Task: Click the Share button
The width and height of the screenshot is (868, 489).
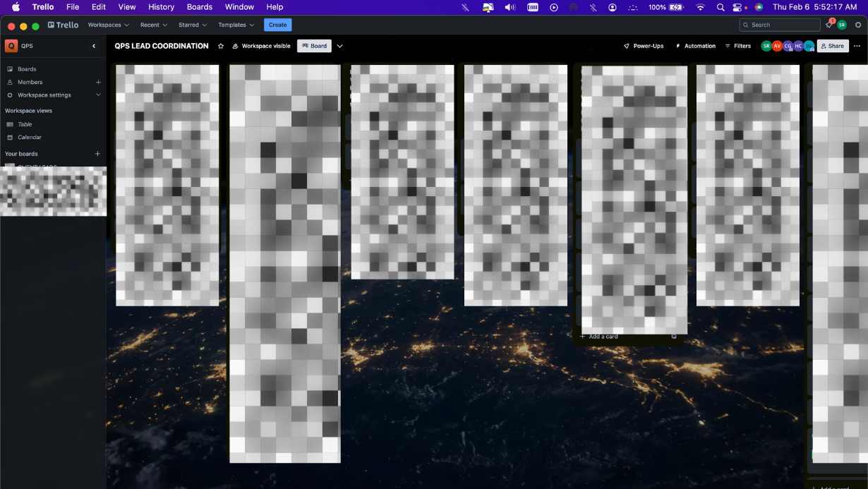Action: coord(833,46)
